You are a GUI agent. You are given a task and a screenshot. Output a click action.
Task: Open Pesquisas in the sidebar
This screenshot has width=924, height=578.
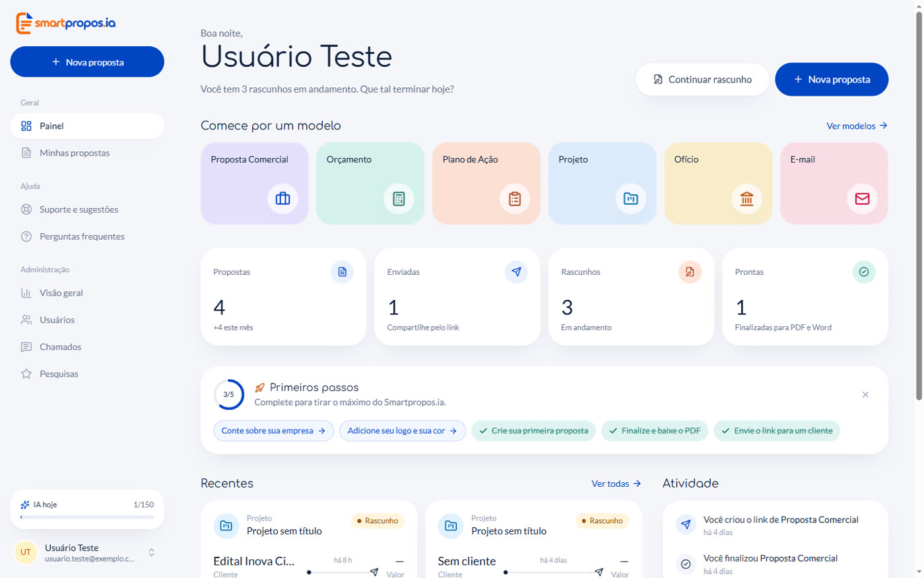pos(87,374)
